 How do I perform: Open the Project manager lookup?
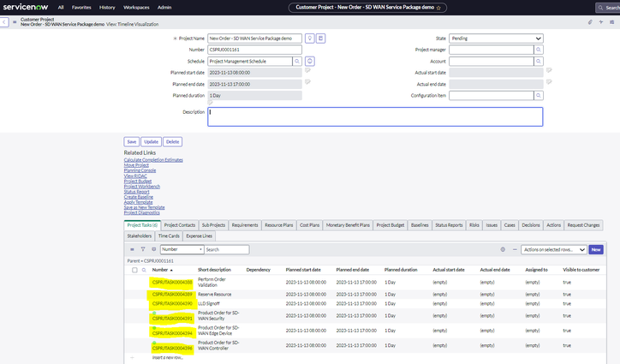[538, 50]
